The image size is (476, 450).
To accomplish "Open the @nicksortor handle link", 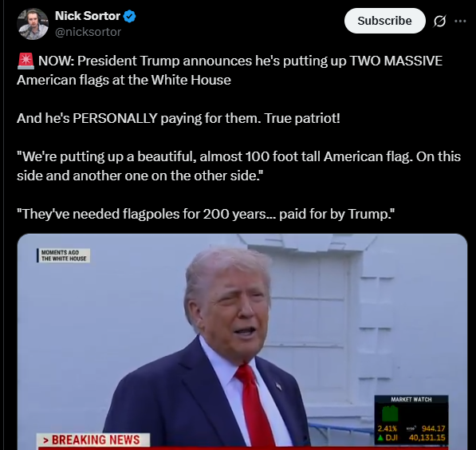I will tap(88, 32).
